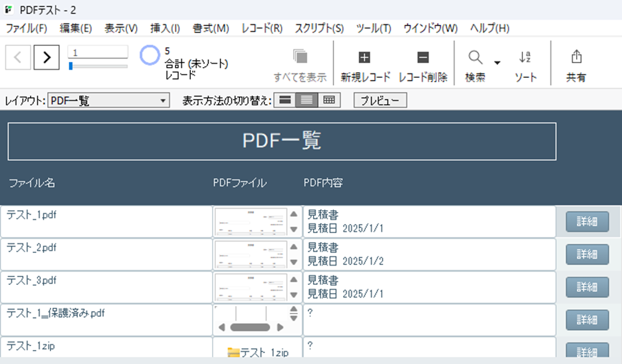The image size is (622, 364).
Task: Open the ファイル(F) menu
Action: [26, 28]
